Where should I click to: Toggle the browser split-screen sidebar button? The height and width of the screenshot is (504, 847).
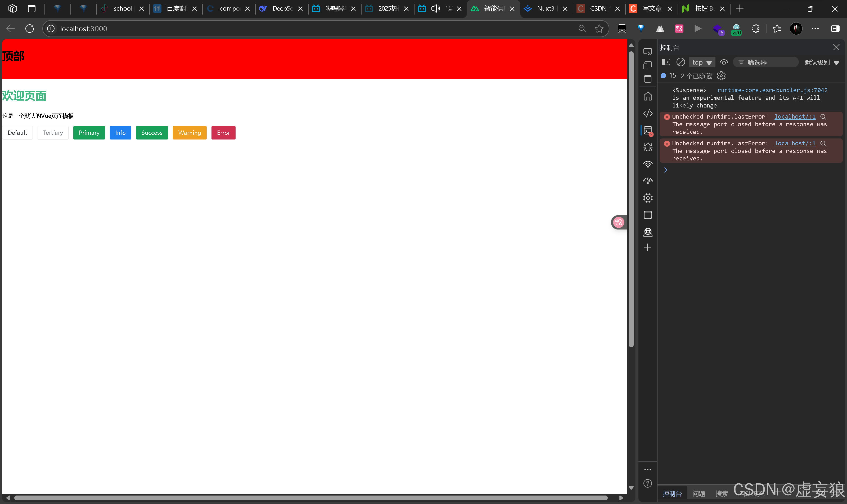tap(835, 29)
